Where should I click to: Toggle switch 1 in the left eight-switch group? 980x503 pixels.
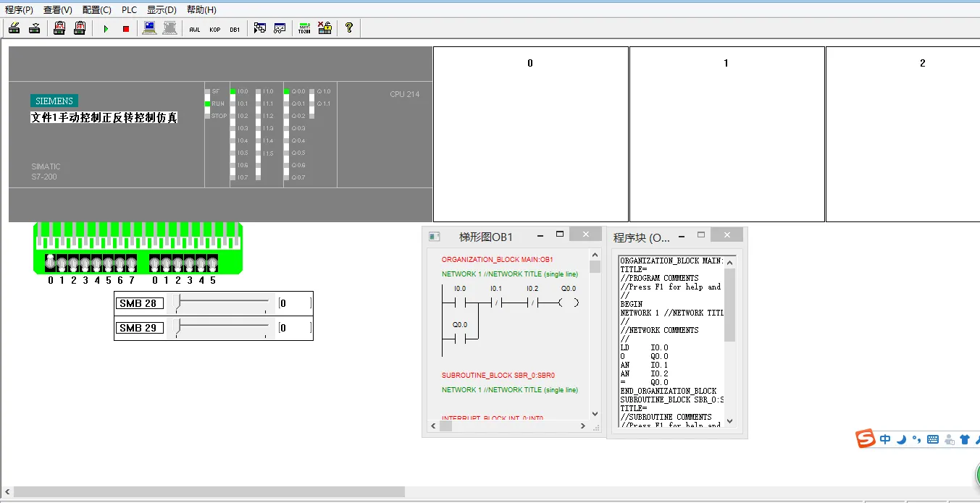point(62,263)
